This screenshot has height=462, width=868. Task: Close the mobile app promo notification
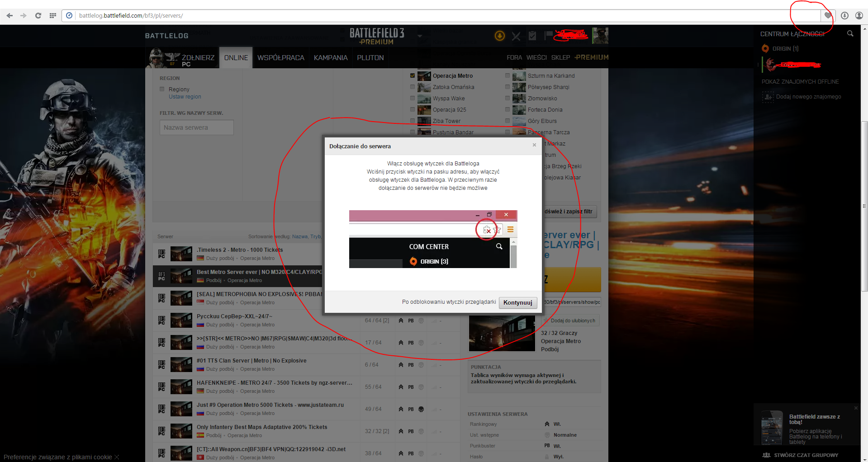[856, 408]
